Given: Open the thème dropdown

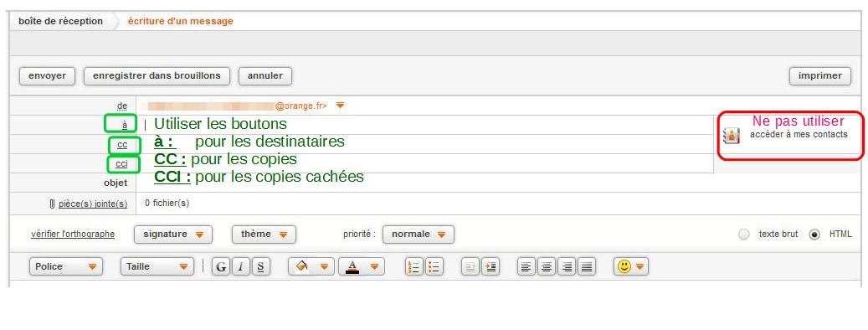Looking at the screenshot, I should (x=264, y=235).
